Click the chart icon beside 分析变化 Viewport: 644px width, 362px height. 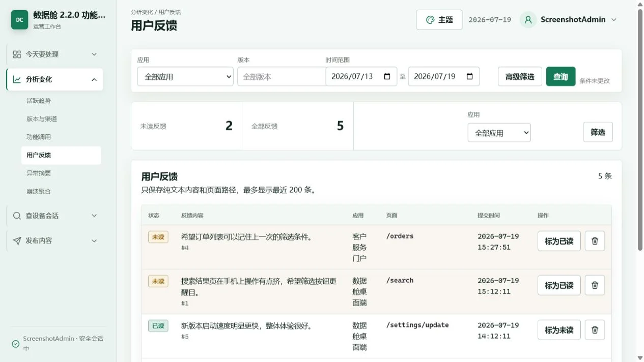[17, 79]
